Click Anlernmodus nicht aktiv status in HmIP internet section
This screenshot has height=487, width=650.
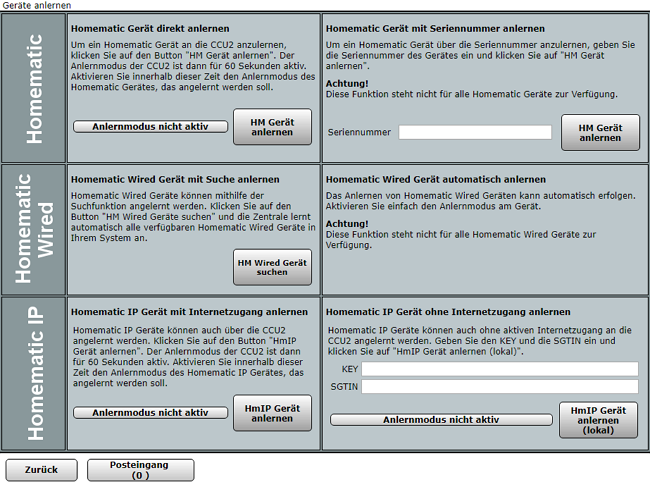coord(150,412)
